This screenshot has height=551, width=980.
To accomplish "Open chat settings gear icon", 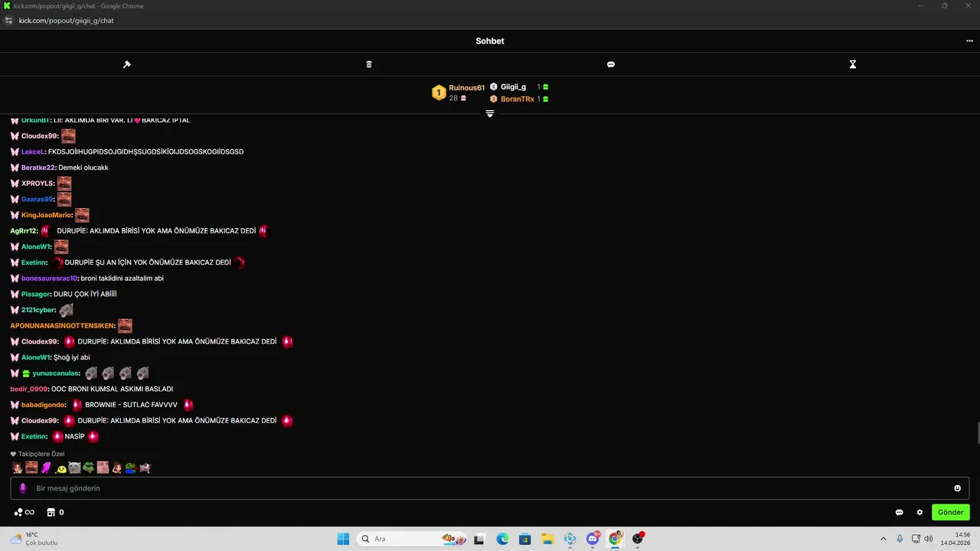I will coord(920,513).
